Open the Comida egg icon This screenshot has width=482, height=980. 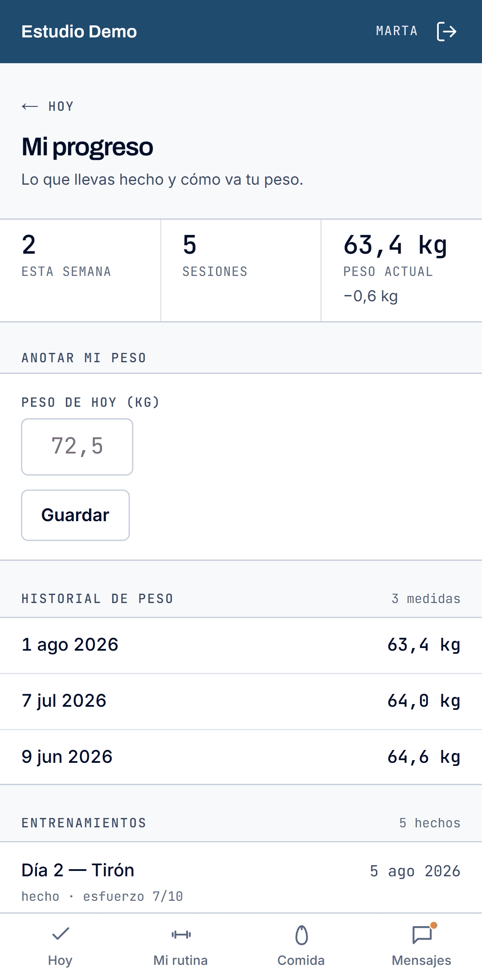pos(302,935)
